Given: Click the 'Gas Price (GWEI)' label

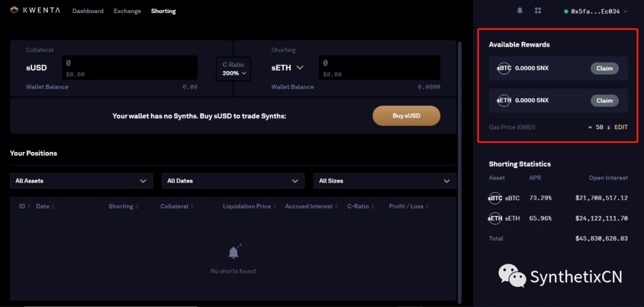Looking at the screenshot, I should 512,127.
